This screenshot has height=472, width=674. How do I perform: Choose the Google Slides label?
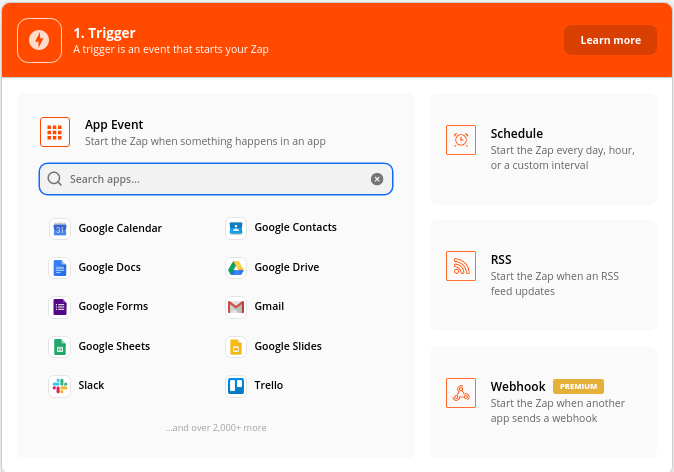(288, 346)
